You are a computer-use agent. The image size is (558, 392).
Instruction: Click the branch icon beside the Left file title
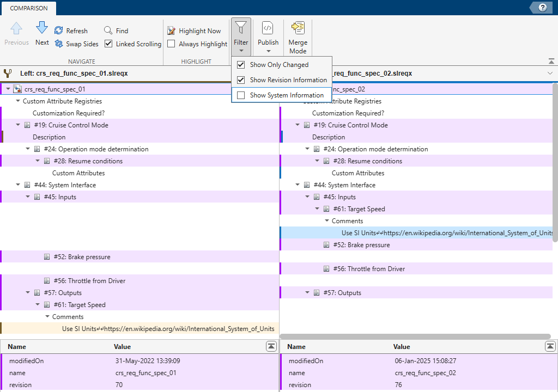8,73
